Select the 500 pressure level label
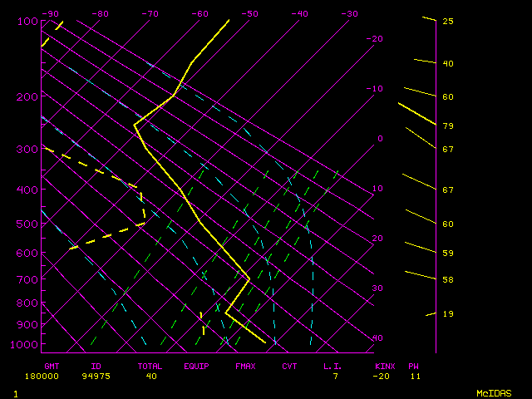Viewport: 532px width, 399px height. point(24,224)
